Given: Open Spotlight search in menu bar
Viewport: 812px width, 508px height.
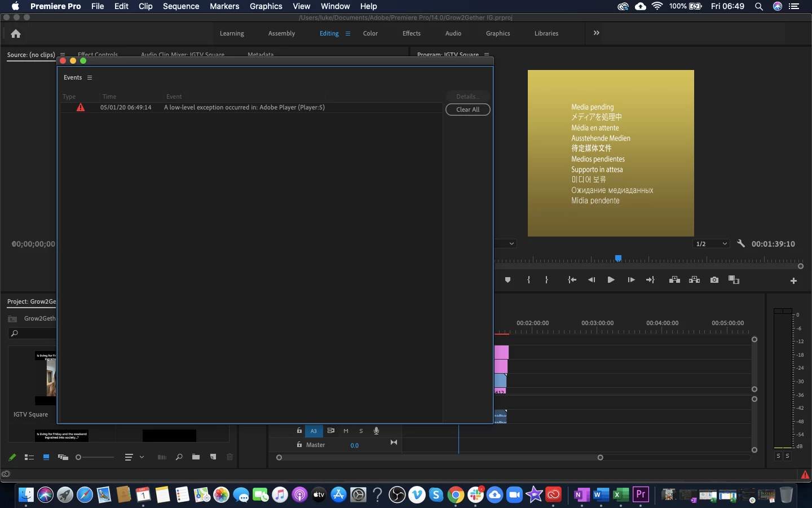Looking at the screenshot, I should pos(759,6).
